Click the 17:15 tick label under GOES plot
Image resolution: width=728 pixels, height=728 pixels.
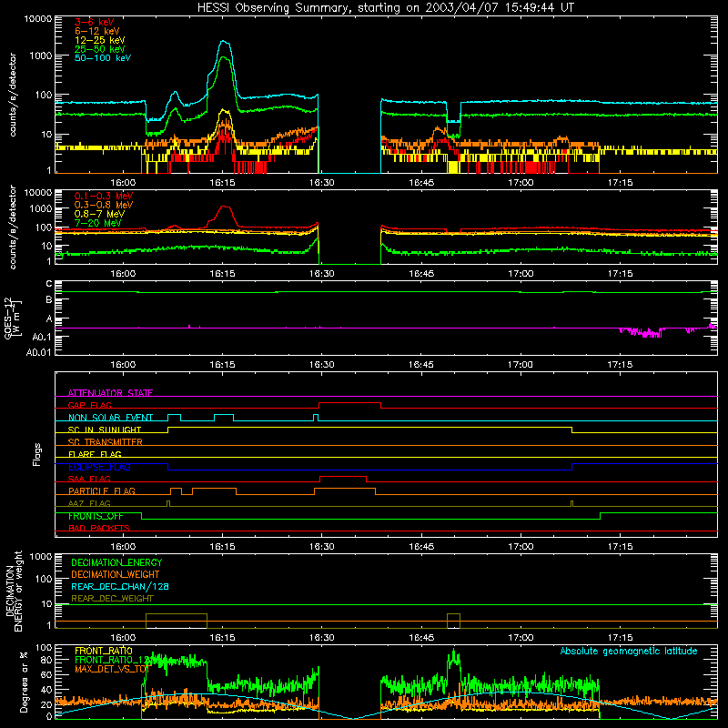coord(620,365)
